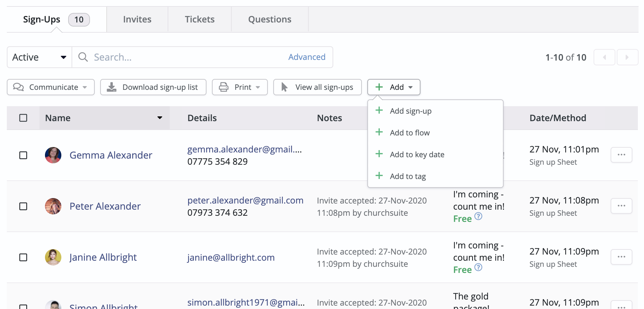Click the green plus beside Add to tag

click(379, 176)
